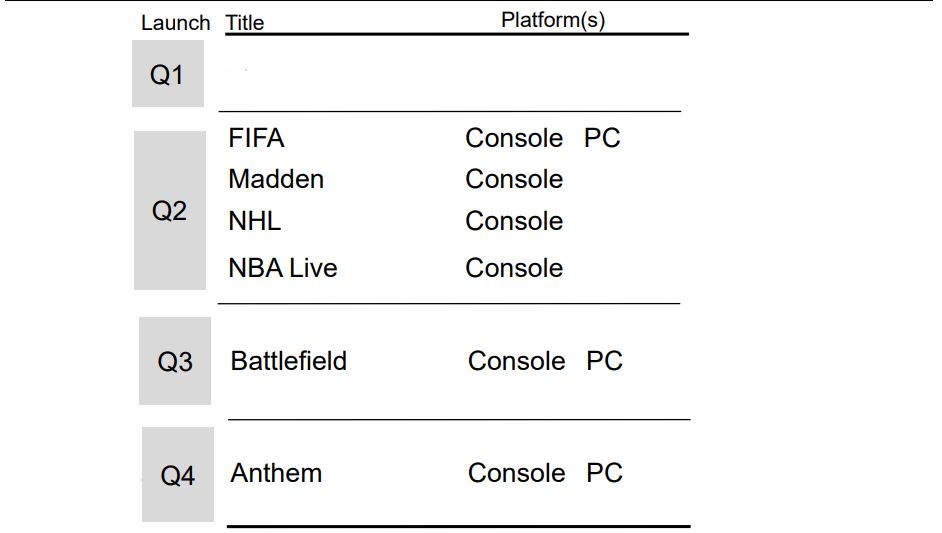942x533 pixels.
Task: Click the Battlefield title
Action: tap(289, 361)
